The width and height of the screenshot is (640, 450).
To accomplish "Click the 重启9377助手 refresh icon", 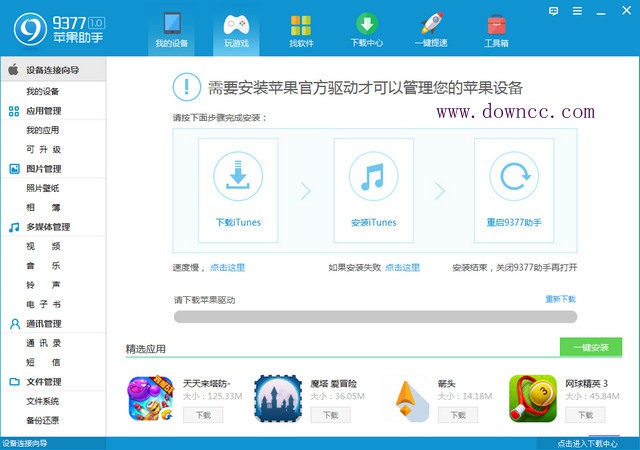I will point(514,176).
